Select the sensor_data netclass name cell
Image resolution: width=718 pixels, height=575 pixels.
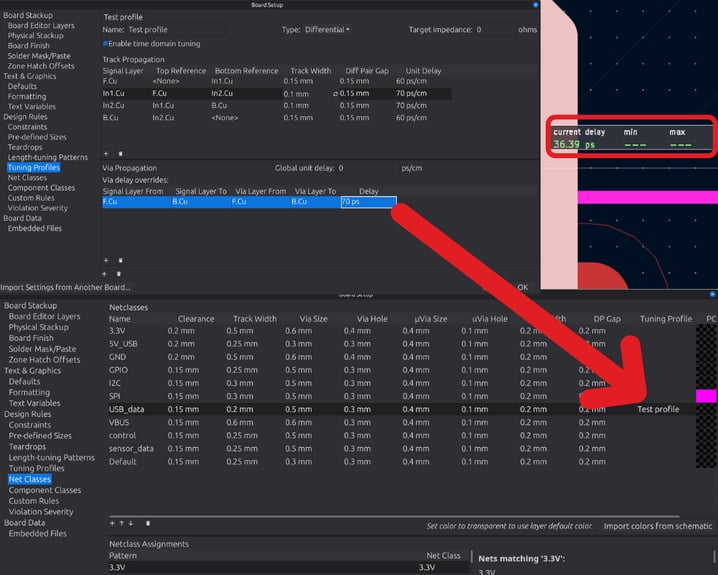click(x=131, y=448)
